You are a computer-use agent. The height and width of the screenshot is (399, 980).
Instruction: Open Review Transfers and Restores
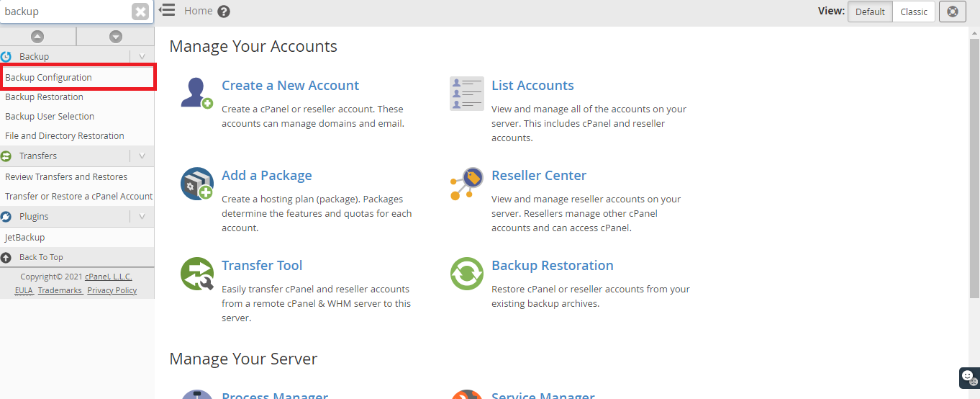(x=66, y=177)
